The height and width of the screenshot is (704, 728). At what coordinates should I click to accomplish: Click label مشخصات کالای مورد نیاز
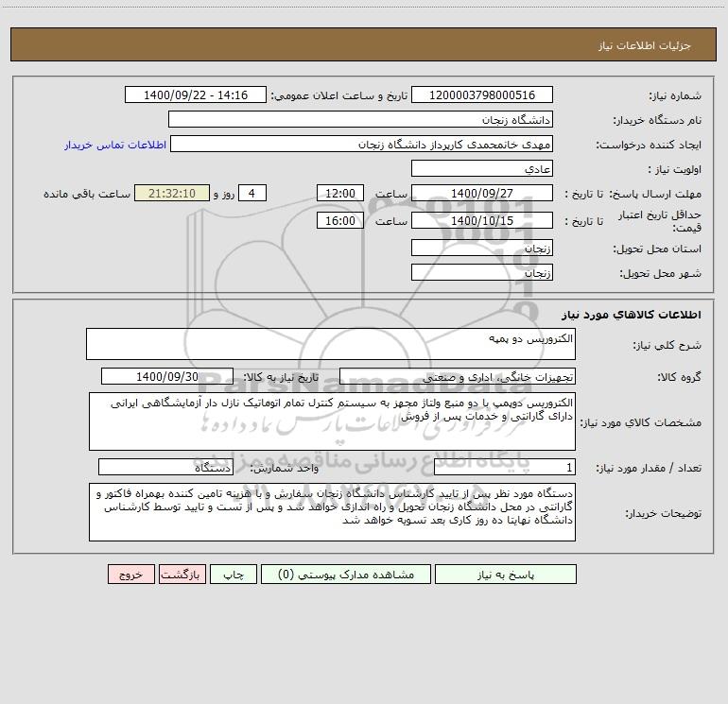[641, 422]
